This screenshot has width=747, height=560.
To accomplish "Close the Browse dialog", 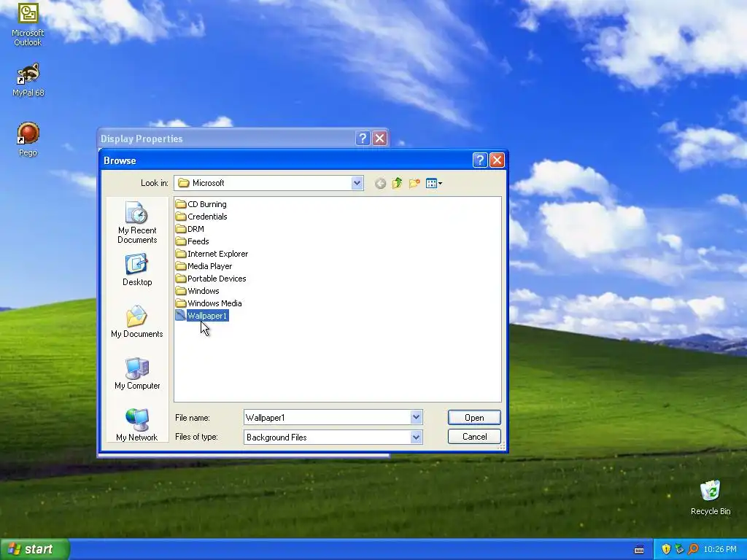I will 497,160.
